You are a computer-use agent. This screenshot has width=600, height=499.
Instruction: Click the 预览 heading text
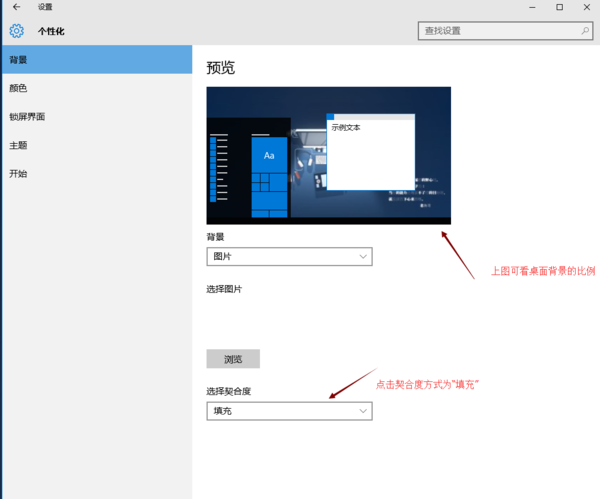[221, 68]
